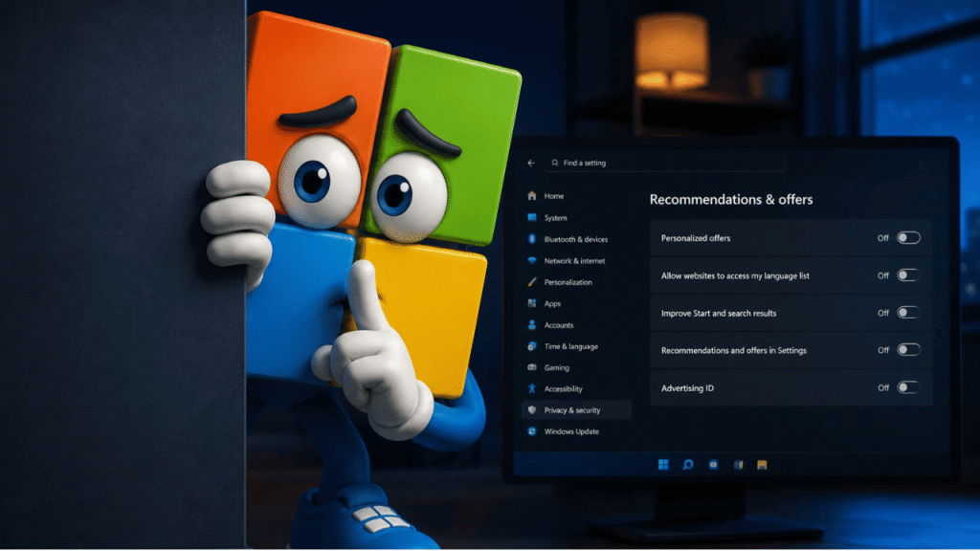Open Personalization settings

(x=568, y=282)
